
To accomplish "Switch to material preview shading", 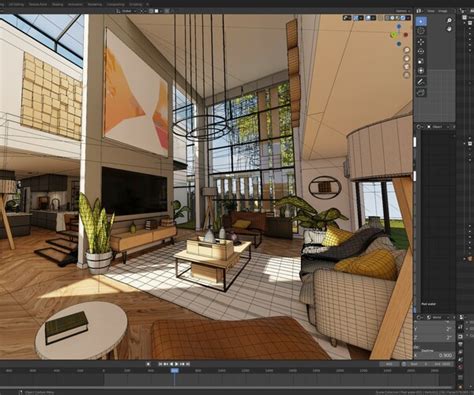I will click(x=397, y=18).
